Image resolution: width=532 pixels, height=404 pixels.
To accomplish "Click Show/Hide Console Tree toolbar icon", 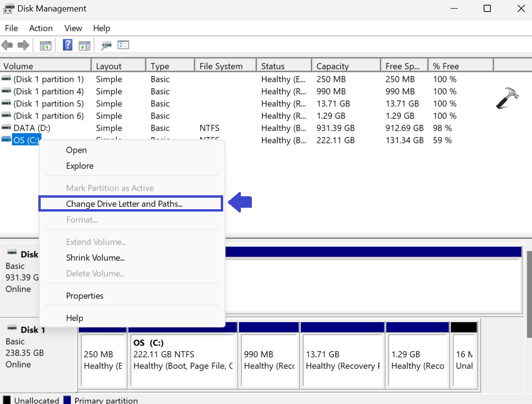I will (45, 45).
